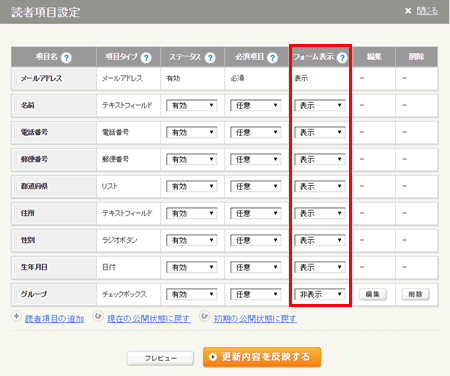Click the orange 更新内容を反映する button

point(262,357)
